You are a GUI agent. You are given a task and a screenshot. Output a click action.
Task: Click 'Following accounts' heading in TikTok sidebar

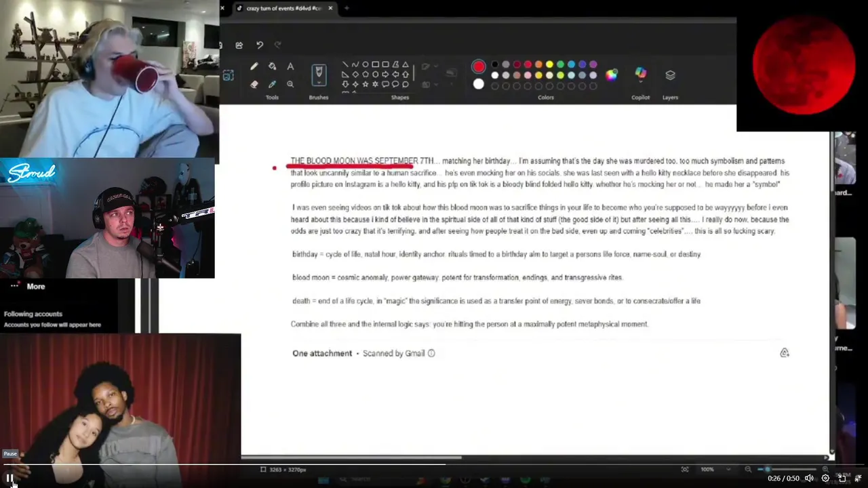(x=33, y=314)
